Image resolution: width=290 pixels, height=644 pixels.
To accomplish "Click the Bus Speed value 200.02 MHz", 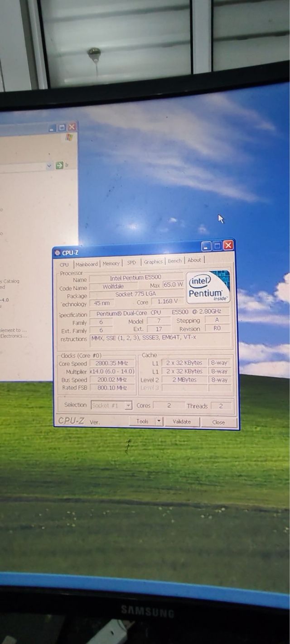I will coord(112,380).
